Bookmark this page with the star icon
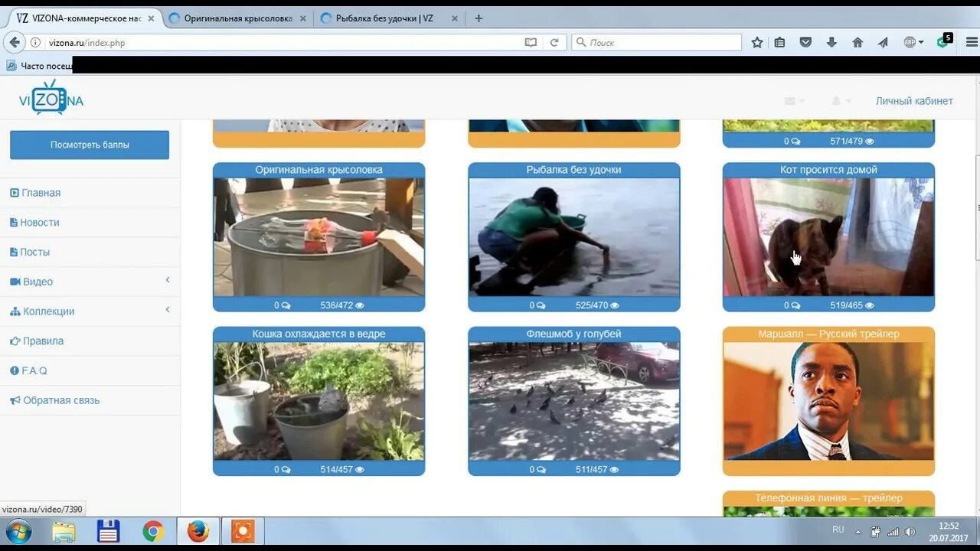Viewport: 980px width, 551px height. click(x=757, y=43)
